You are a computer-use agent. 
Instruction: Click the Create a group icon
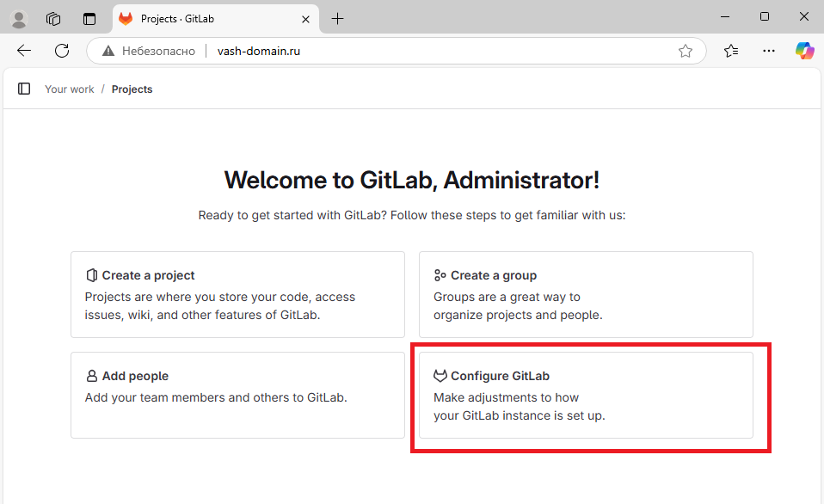440,275
